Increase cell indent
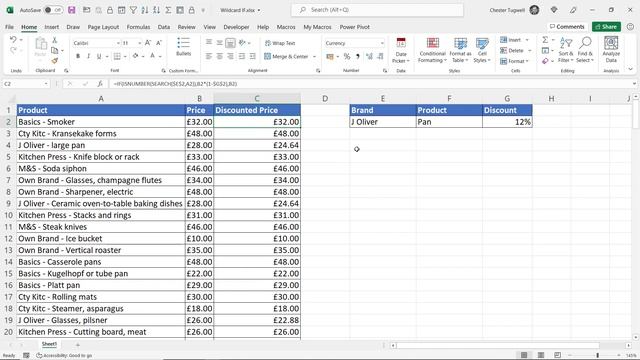The image size is (640, 360). click(x=253, y=56)
